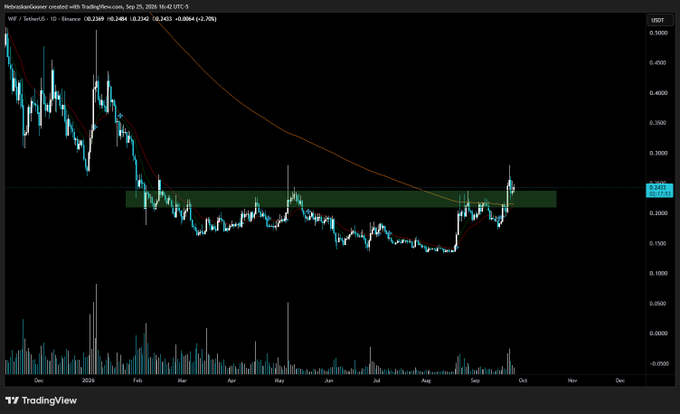Click the high value H0.2484
680x414 pixels.
117,19
